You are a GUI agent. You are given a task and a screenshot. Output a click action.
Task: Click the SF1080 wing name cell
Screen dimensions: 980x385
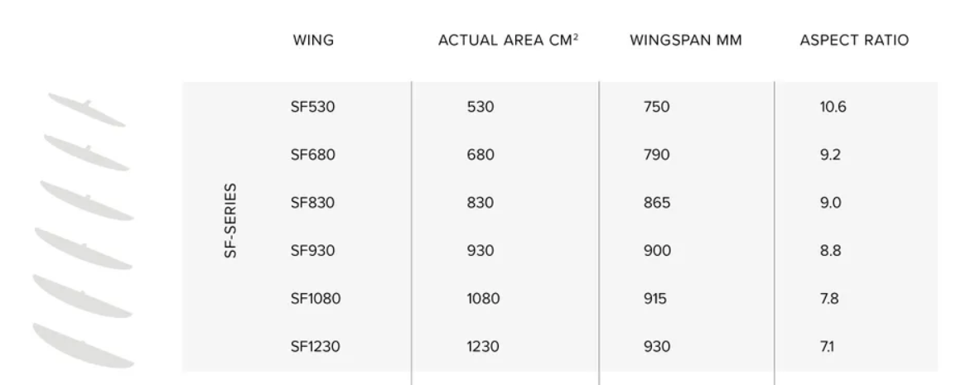point(316,299)
